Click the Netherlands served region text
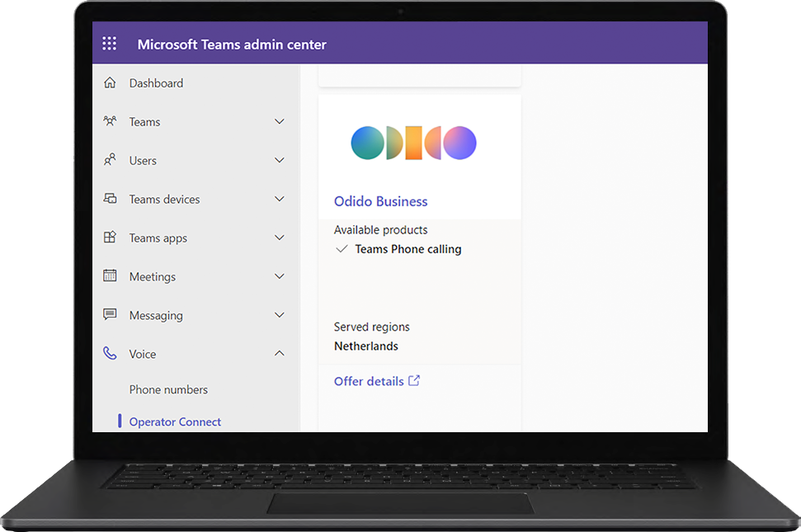The height and width of the screenshot is (532, 801). coord(366,346)
